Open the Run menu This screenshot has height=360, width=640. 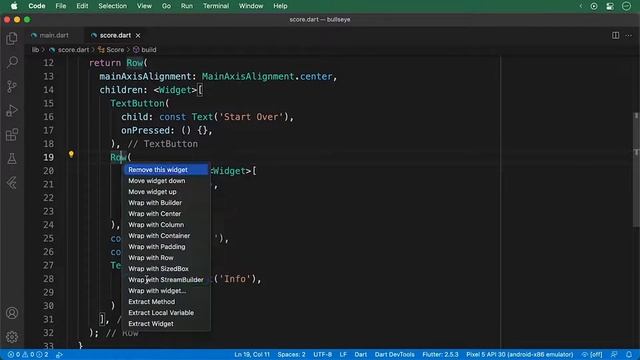pos(187,6)
